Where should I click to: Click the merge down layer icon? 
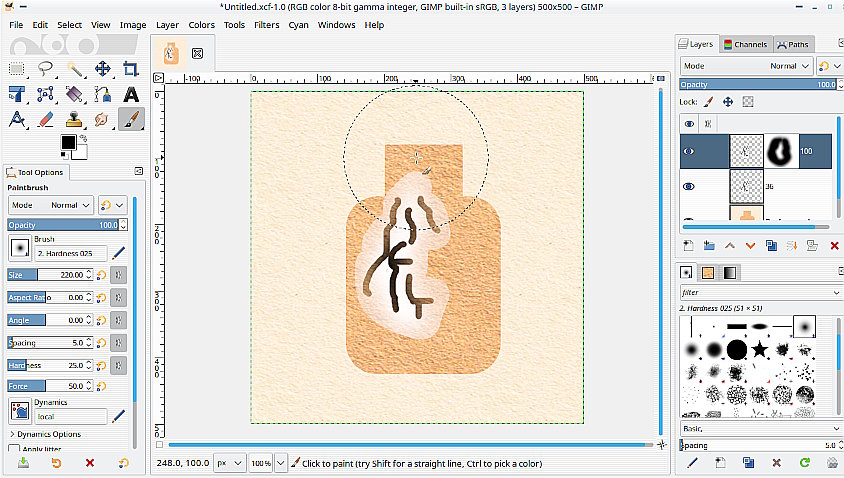click(x=792, y=245)
